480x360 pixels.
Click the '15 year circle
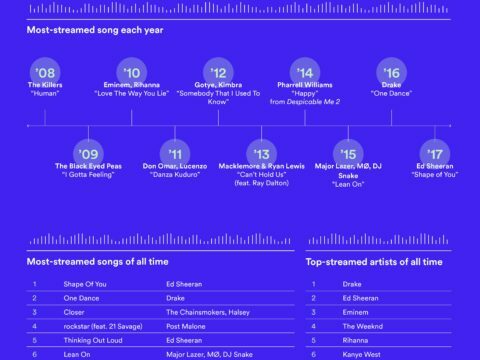click(x=348, y=154)
